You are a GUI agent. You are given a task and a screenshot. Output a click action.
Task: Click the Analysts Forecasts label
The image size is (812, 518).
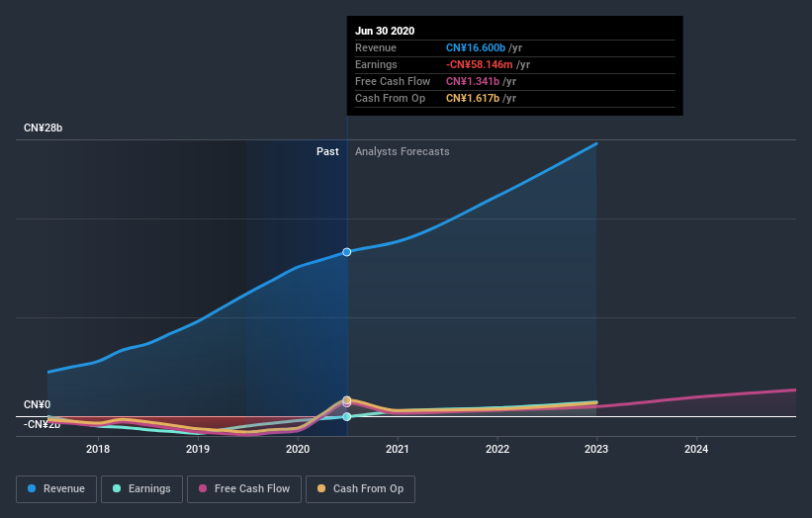[x=403, y=151]
